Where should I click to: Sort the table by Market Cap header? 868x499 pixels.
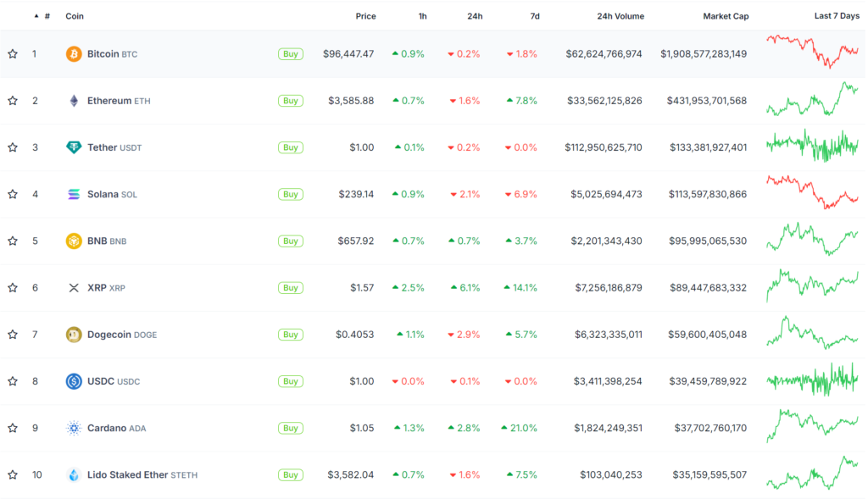(x=726, y=16)
